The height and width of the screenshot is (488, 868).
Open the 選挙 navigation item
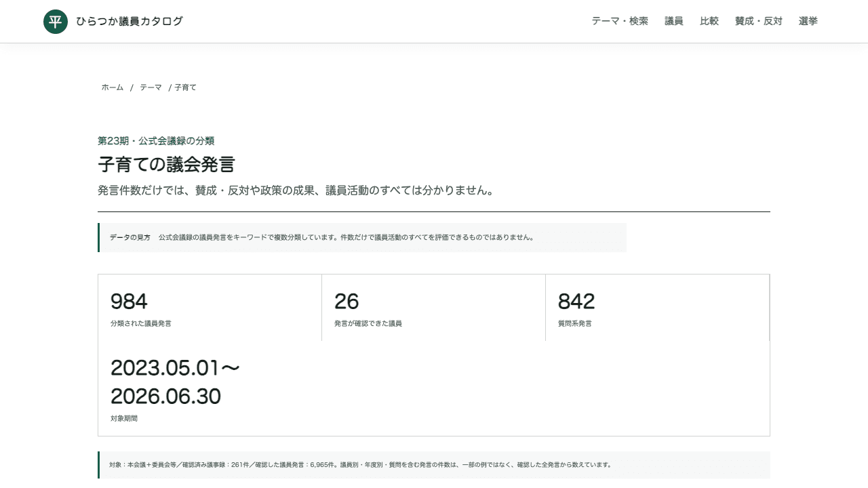click(808, 22)
